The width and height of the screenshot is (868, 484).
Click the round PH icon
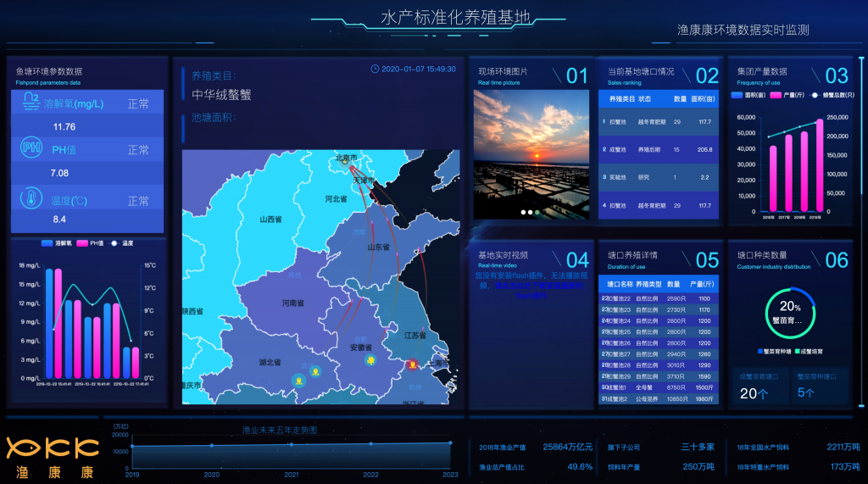coord(31,149)
